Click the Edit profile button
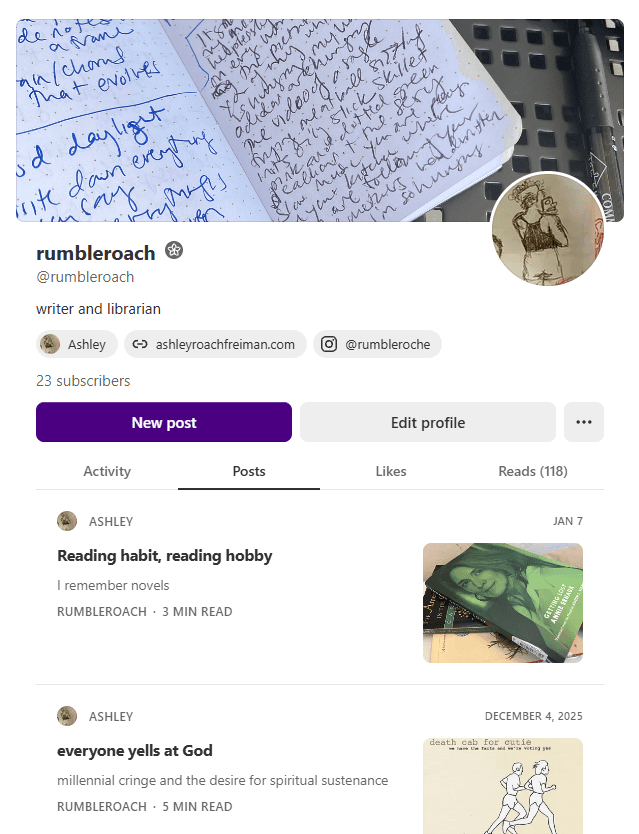 (x=428, y=422)
